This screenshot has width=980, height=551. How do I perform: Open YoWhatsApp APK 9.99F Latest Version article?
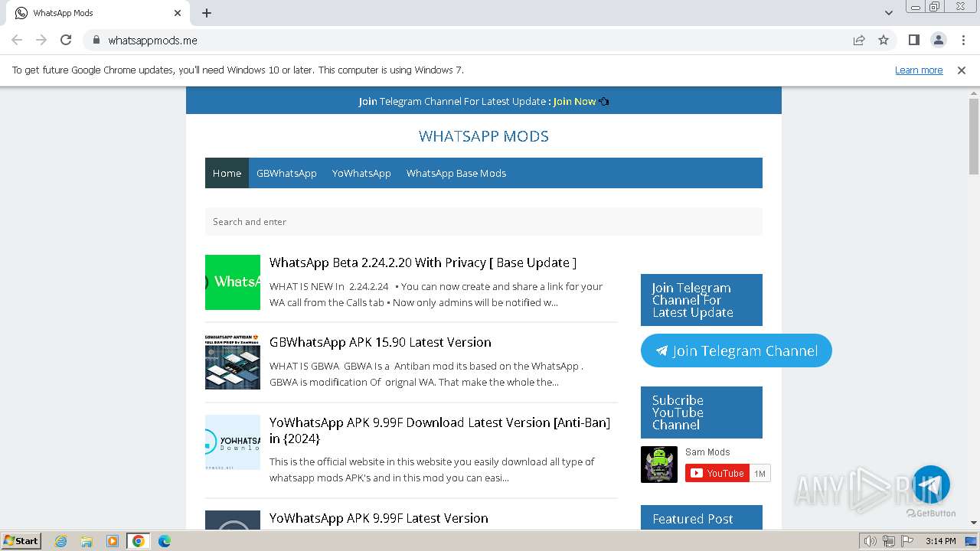tap(379, 518)
